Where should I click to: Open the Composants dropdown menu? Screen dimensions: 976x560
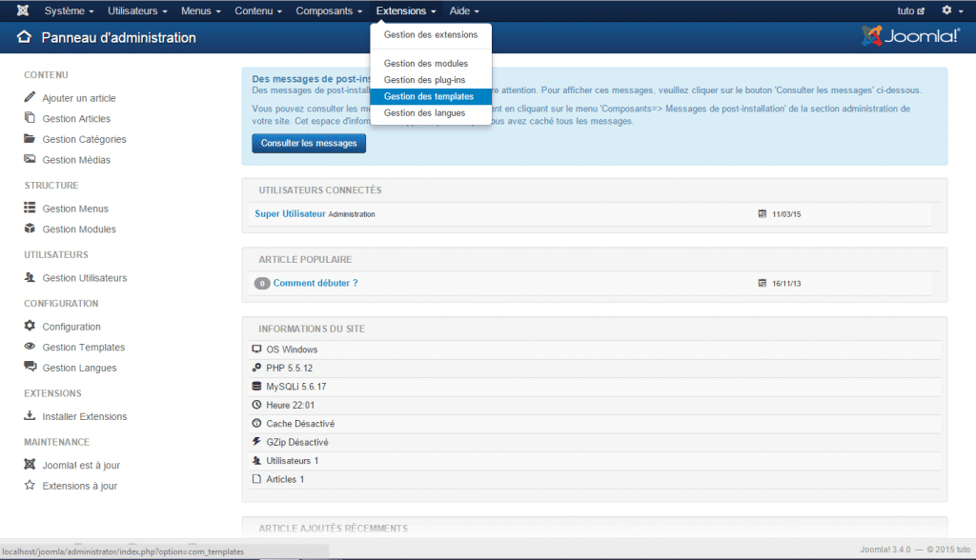coord(329,10)
